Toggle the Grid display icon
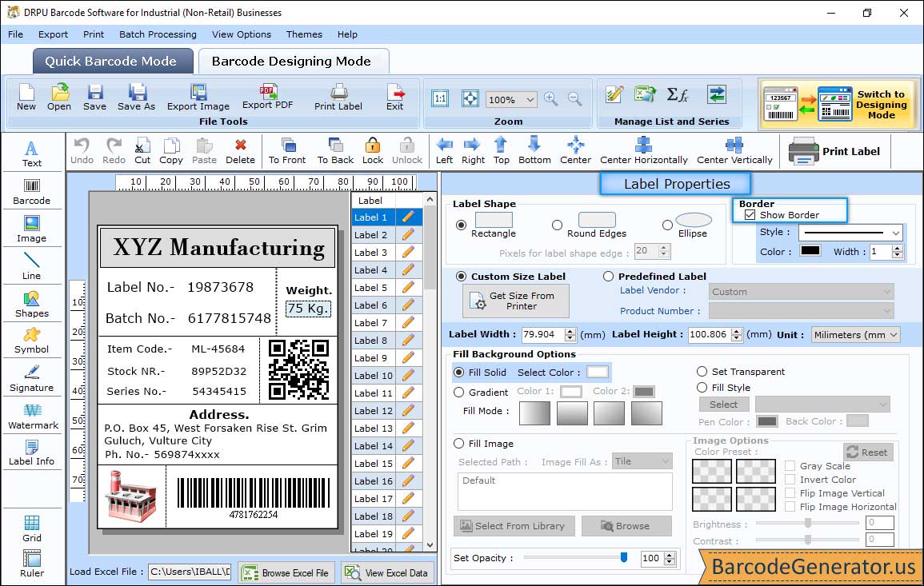This screenshot has width=924, height=586. click(x=32, y=528)
